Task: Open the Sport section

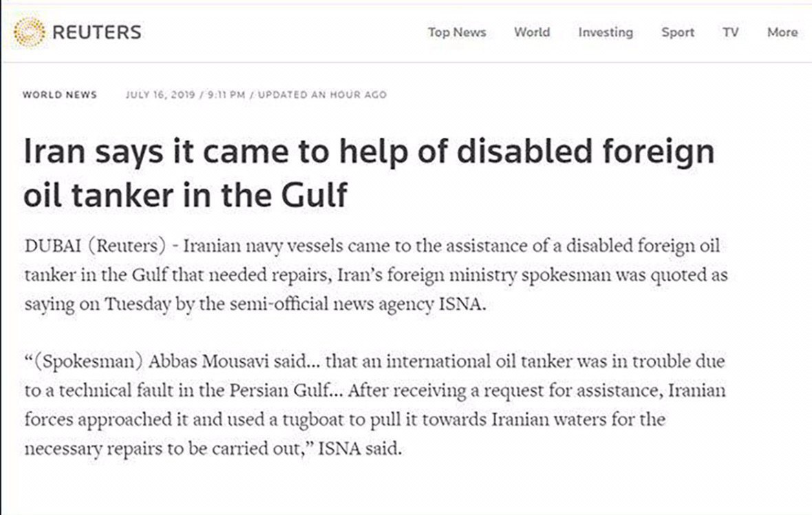Action: point(677,32)
